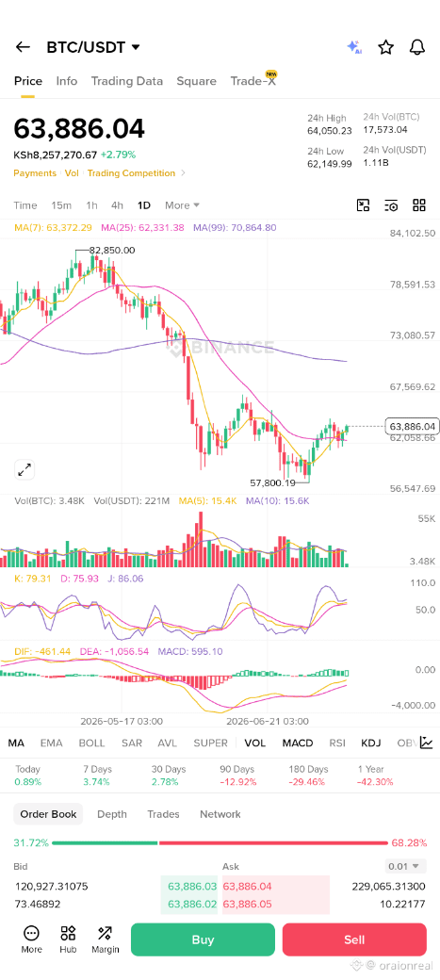Select the 4h chart interval
440x980 pixels.
point(117,205)
